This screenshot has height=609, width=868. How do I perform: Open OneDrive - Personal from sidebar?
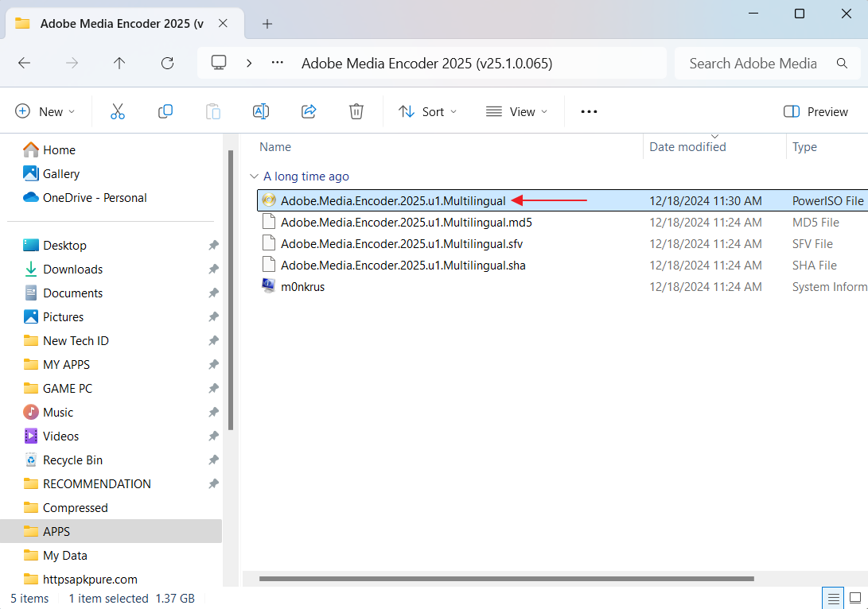pyautogui.click(x=90, y=197)
